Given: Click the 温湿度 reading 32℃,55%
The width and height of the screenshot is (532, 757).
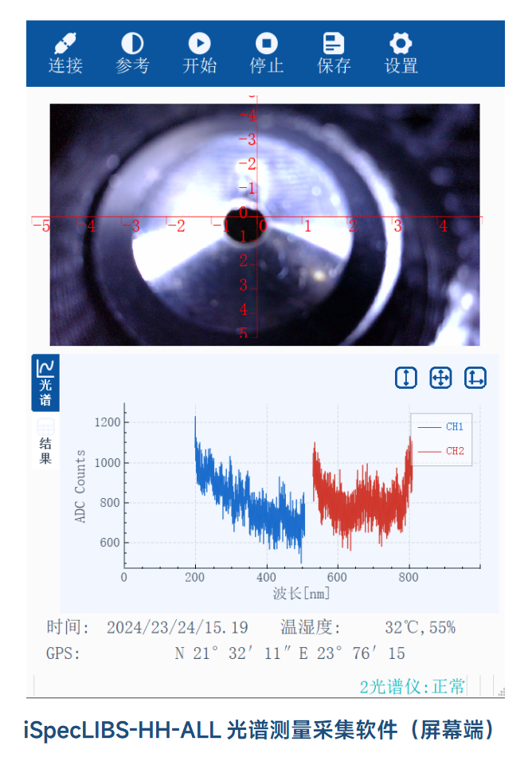Looking at the screenshot, I should [x=420, y=628].
